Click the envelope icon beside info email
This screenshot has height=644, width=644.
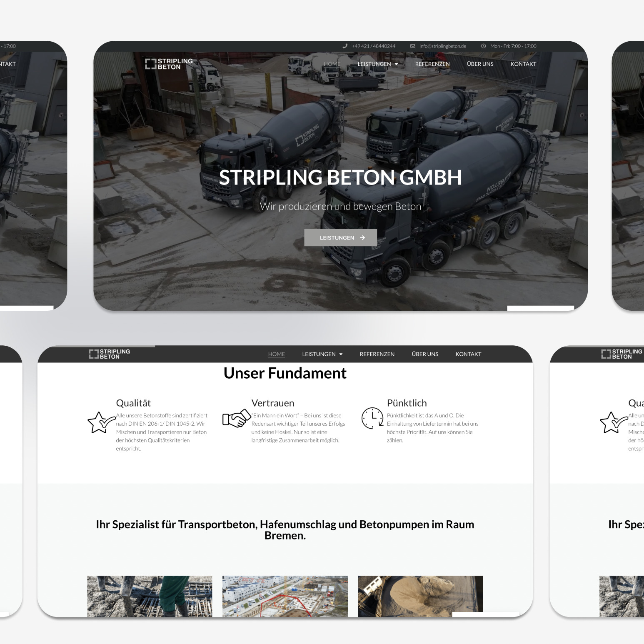click(x=413, y=46)
